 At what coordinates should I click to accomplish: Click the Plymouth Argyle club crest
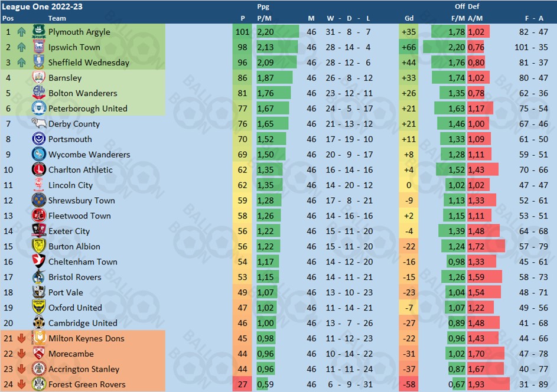(39, 32)
